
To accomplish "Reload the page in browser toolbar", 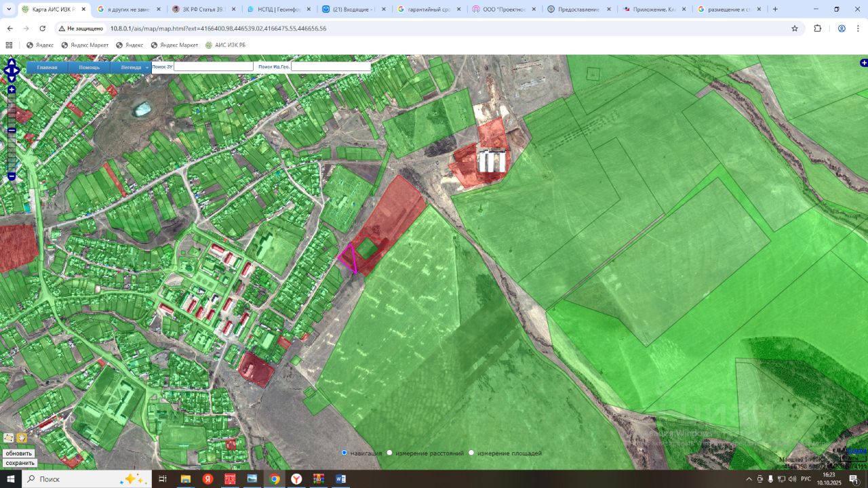I will click(x=43, y=28).
